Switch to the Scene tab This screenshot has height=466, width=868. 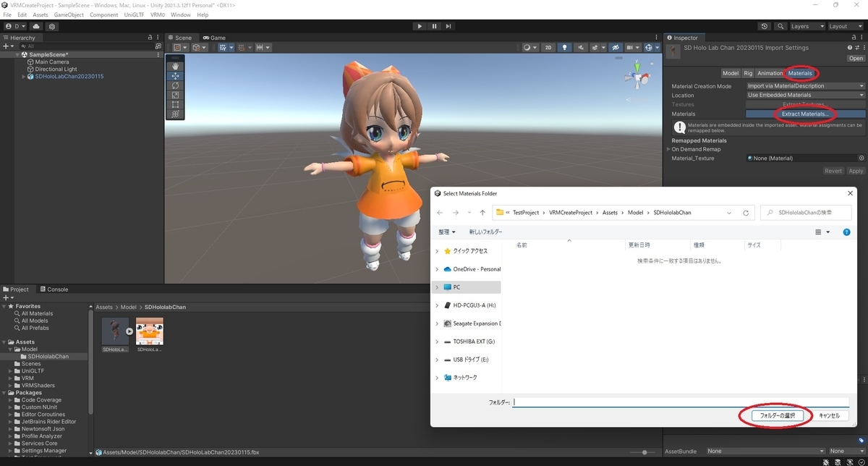click(x=179, y=38)
